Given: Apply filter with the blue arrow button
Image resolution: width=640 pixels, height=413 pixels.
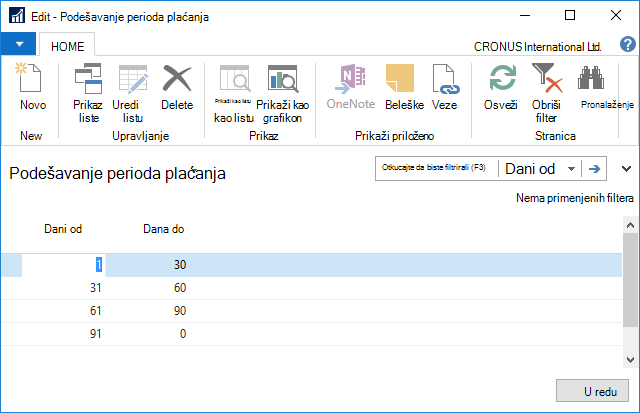Looking at the screenshot, I should [x=594, y=169].
